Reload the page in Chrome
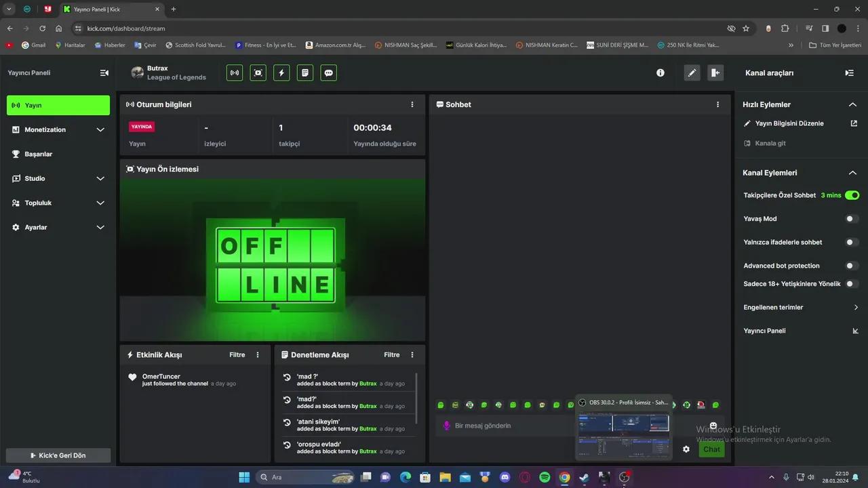The image size is (868, 488). point(42,28)
